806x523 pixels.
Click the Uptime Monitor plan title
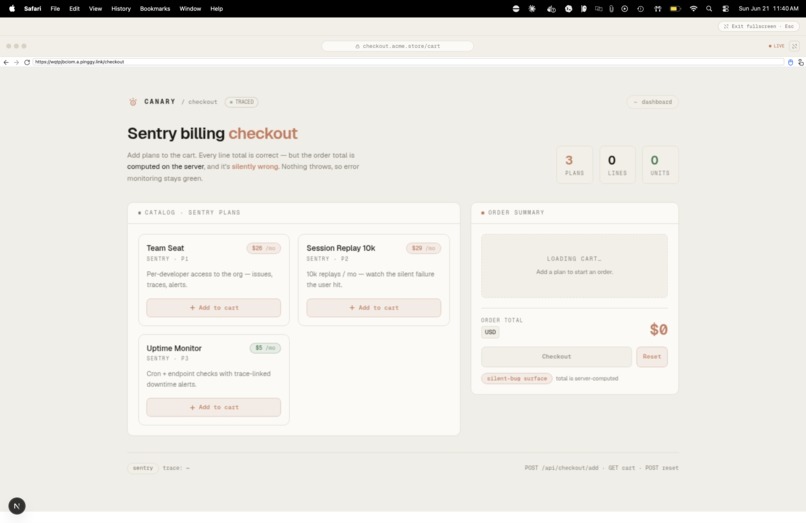coord(174,348)
